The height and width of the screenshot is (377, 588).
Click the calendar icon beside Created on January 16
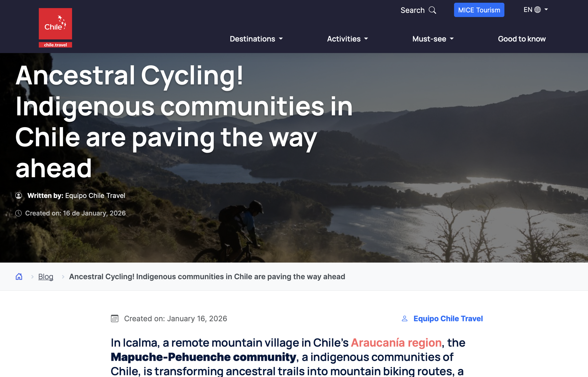click(x=115, y=318)
